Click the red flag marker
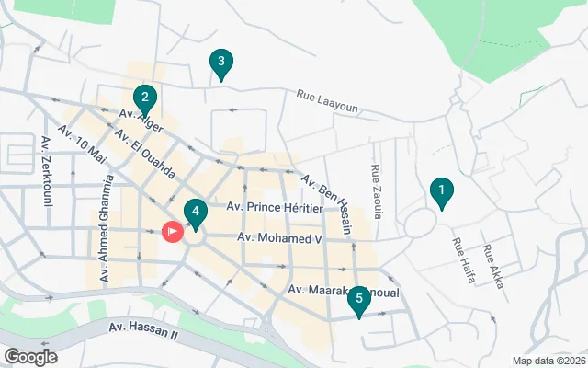 (x=173, y=231)
